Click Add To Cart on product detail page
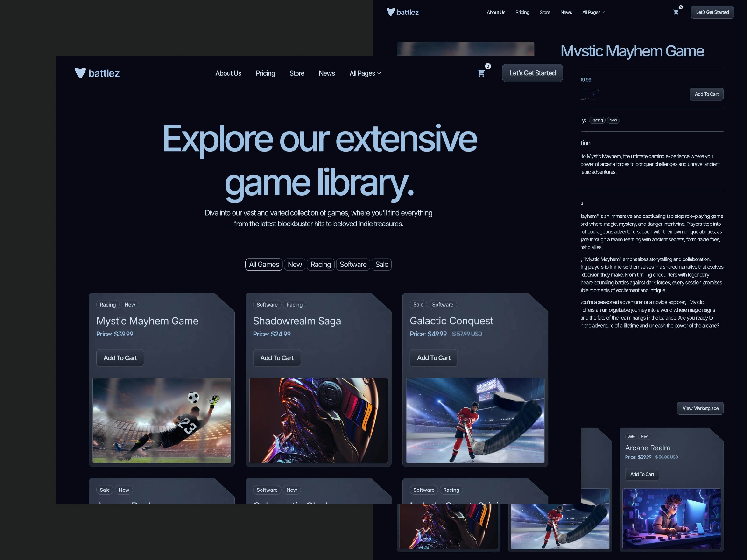 706,94
